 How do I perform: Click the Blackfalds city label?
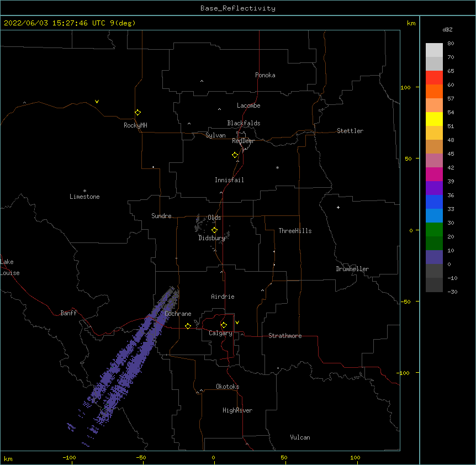244,123
